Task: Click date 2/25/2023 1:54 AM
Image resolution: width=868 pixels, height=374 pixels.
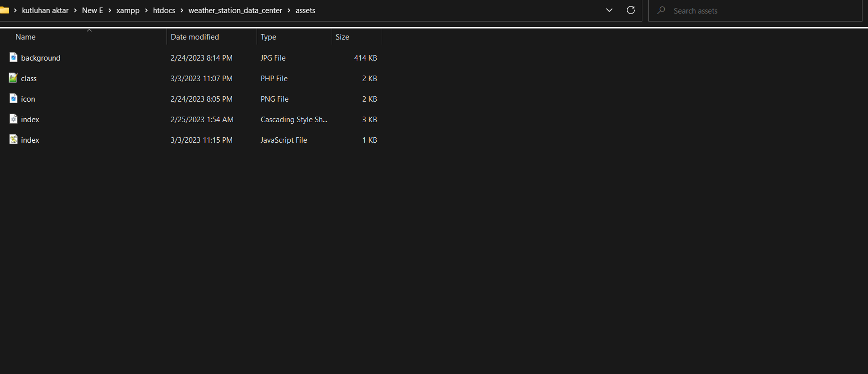Action: tap(202, 120)
